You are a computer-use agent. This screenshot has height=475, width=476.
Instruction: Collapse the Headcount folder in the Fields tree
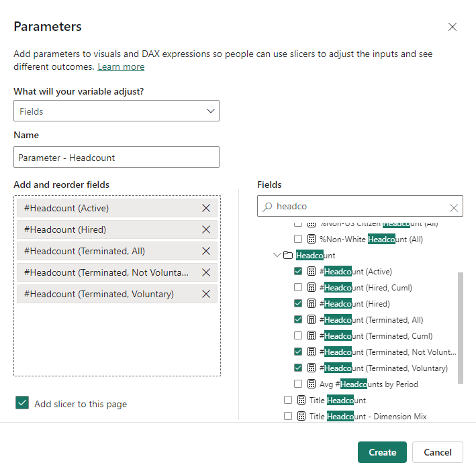point(277,256)
